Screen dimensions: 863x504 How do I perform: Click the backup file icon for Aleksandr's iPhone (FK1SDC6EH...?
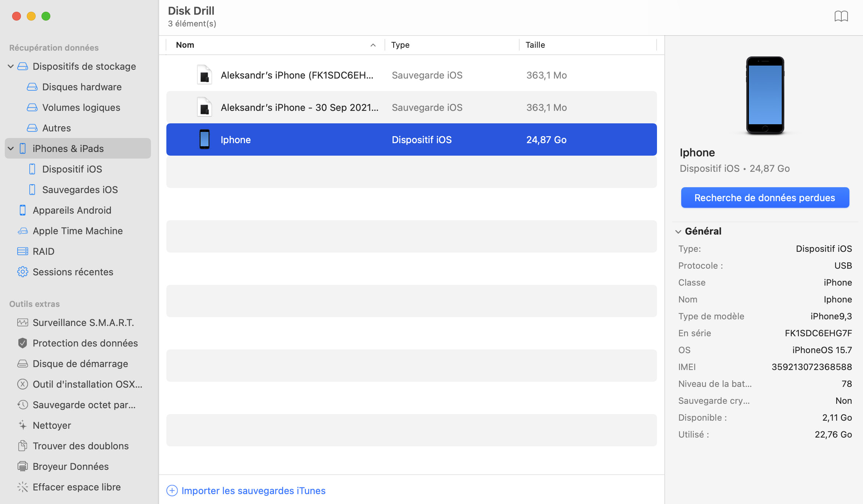click(x=204, y=75)
